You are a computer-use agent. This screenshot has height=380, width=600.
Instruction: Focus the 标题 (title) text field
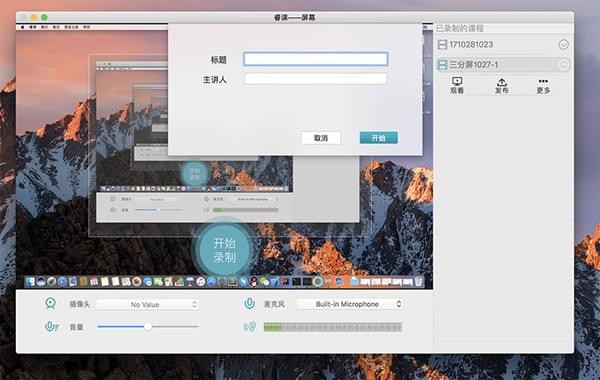click(x=316, y=59)
